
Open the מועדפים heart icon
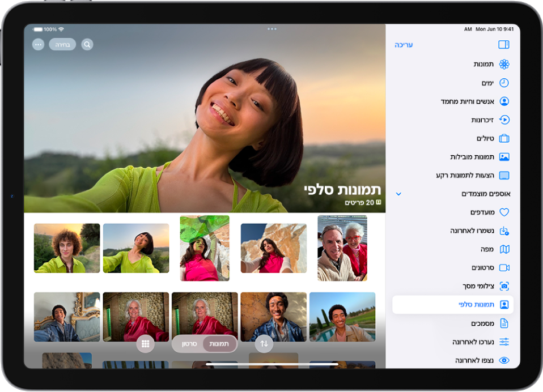click(504, 212)
